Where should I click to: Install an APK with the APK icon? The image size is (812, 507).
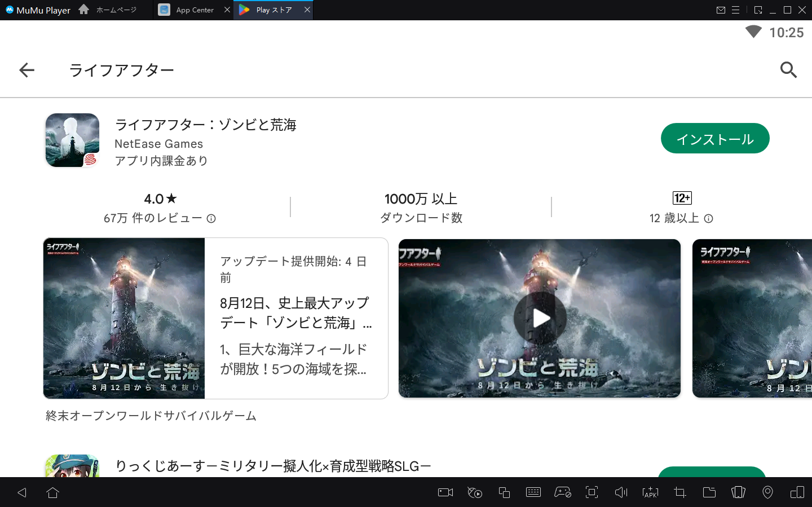coord(650,492)
